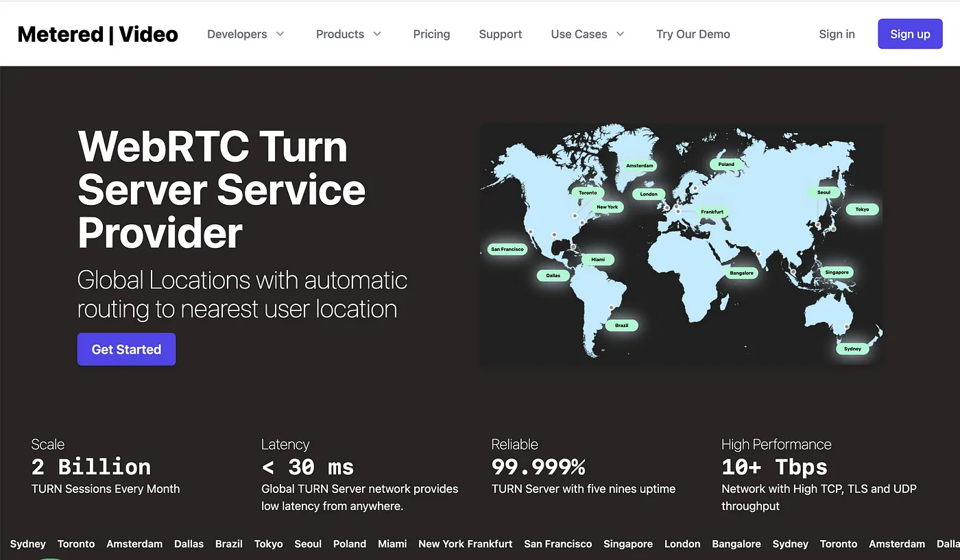
Task: Click Bangalore in the bottom ticker
Action: (x=736, y=544)
